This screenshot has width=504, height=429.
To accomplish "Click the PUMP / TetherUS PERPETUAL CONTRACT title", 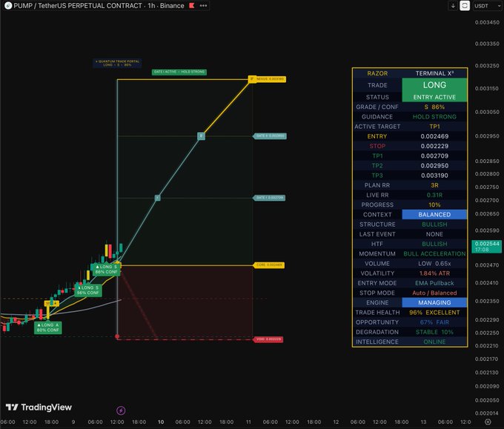I will tap(78, 5).
